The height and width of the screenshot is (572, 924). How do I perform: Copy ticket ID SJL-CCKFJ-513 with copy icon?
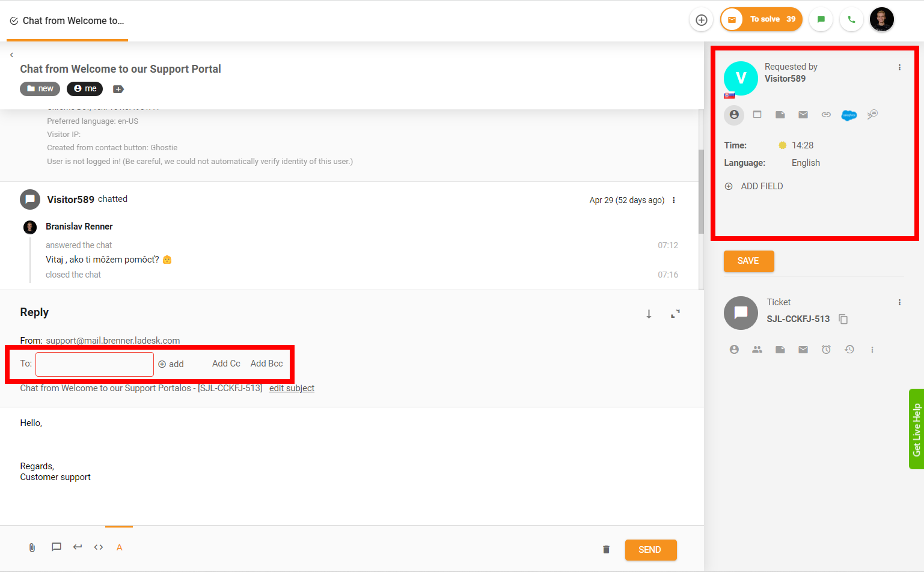point(843,319)
